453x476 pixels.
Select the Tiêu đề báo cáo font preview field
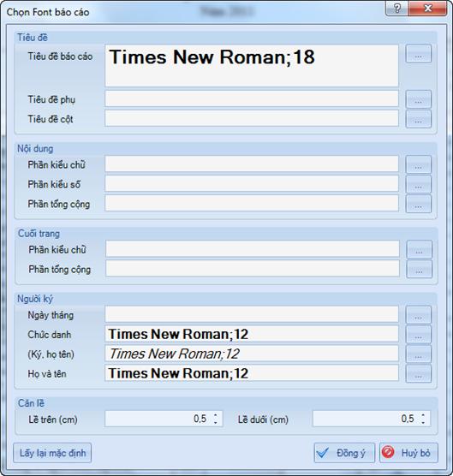pyautogui.click(x=252, y=66)
